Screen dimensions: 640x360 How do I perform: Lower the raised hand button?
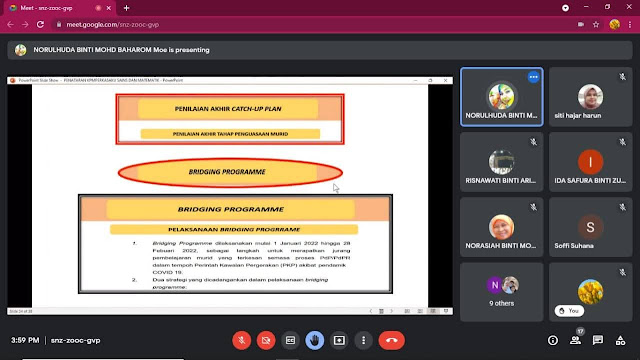click(315, 340)
